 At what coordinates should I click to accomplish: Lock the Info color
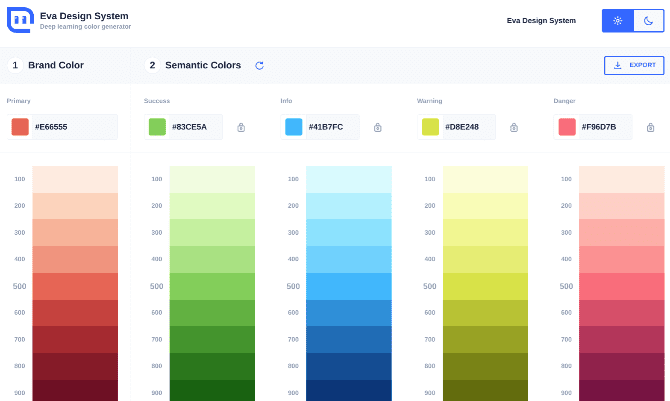(377, 127)
